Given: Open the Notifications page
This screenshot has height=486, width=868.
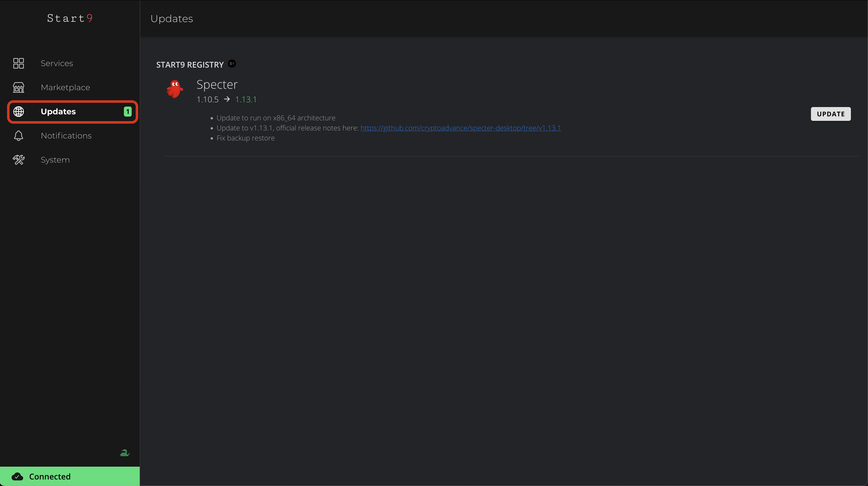Looking at the screenshot, I should (x=66, y=136).
